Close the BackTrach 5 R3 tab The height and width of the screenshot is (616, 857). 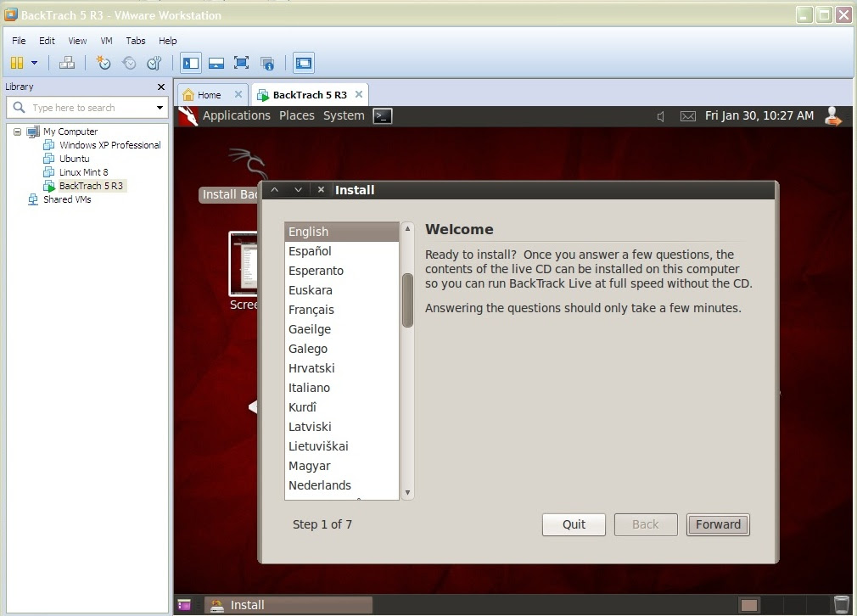click(359, 94)
